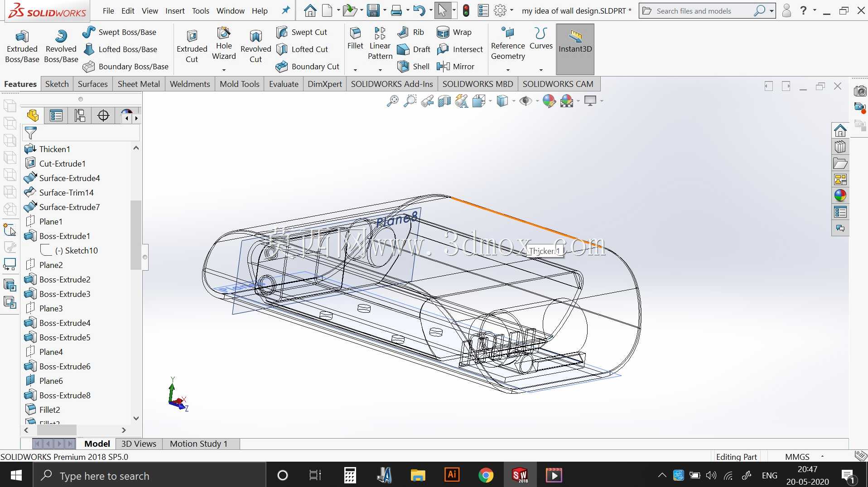
Task: Click the Swept Cut tool
Action: click(x=302, y=32)
